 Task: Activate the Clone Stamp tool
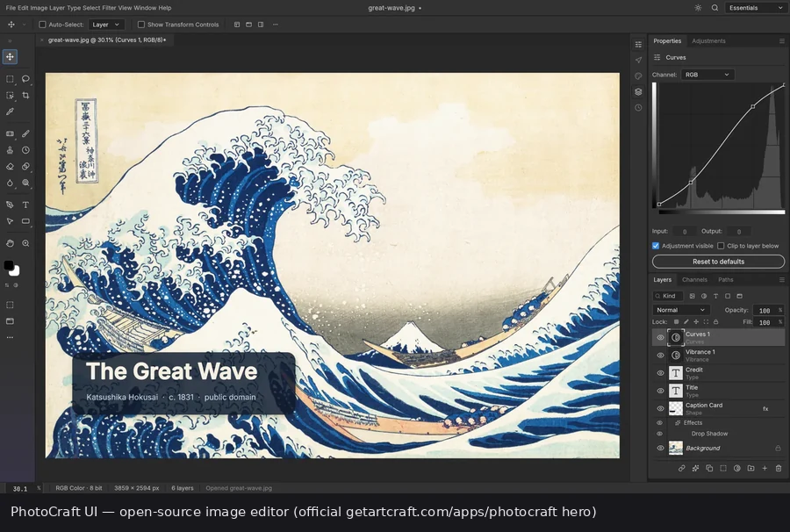click(x=10, y=150)
